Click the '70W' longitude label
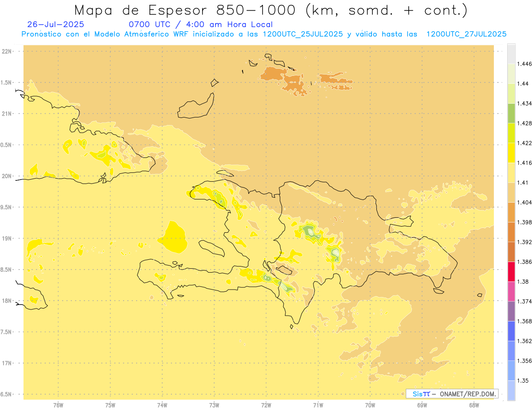The width and height of the screenshot is (532, 411). coord(370,405)
